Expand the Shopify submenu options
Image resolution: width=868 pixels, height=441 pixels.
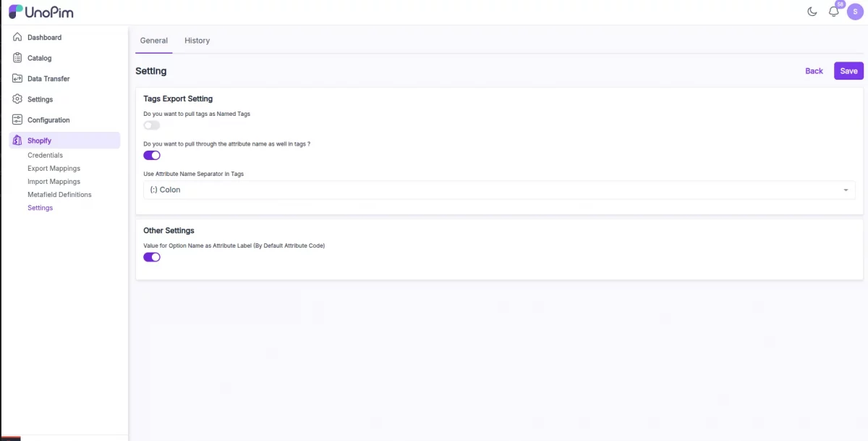(40, 140)
